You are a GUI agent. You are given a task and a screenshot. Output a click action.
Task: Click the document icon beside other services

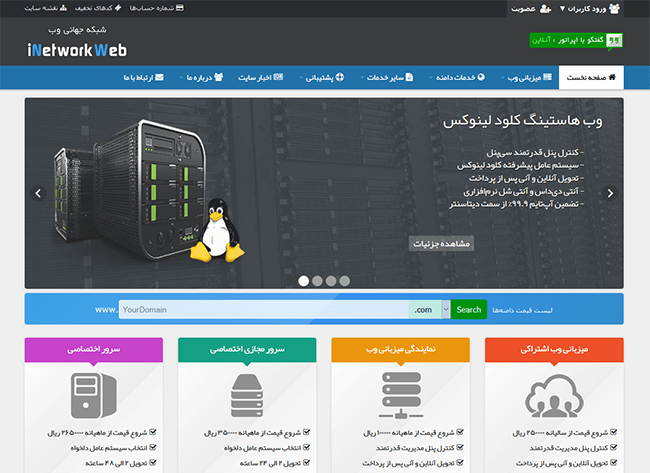409,77
